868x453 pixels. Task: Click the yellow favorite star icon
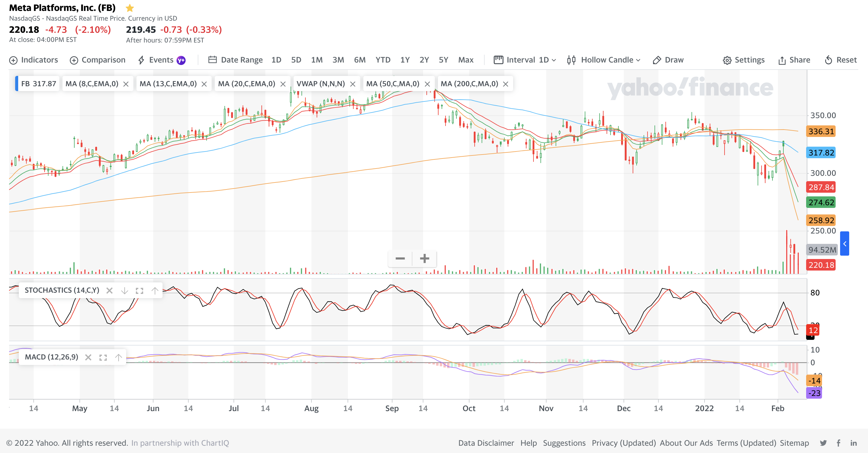coord(130,8)
